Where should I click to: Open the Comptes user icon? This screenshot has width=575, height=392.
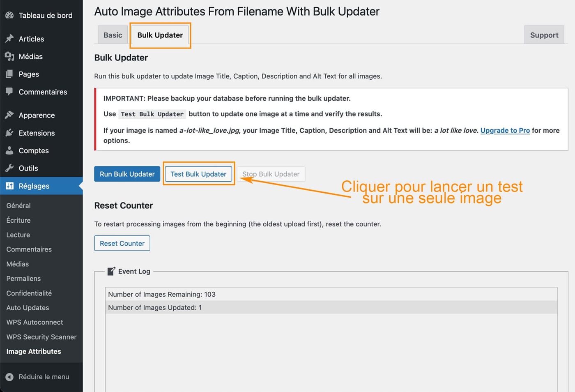[x=9, y=150]
